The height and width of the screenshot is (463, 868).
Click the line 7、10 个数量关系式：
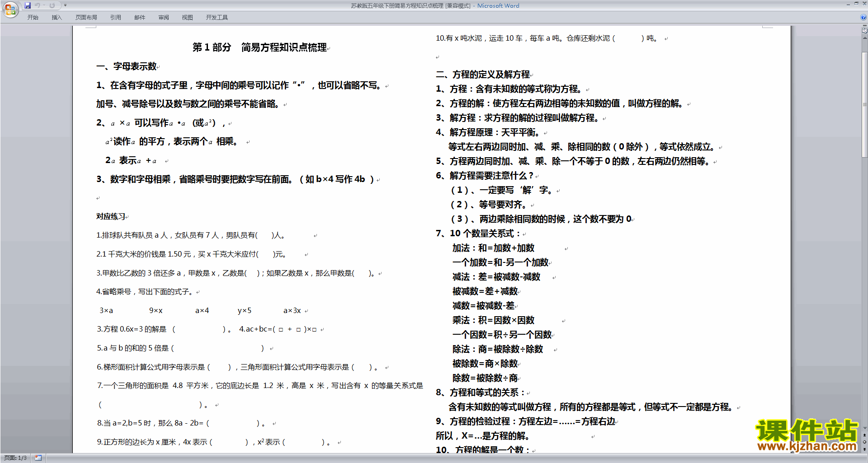tap(478, 234)
